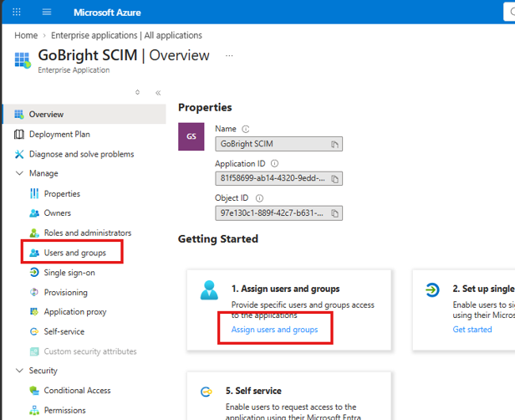Click the sidebar up/down sort arrows
Screen dimensions: 515x420
pos(138,92)
